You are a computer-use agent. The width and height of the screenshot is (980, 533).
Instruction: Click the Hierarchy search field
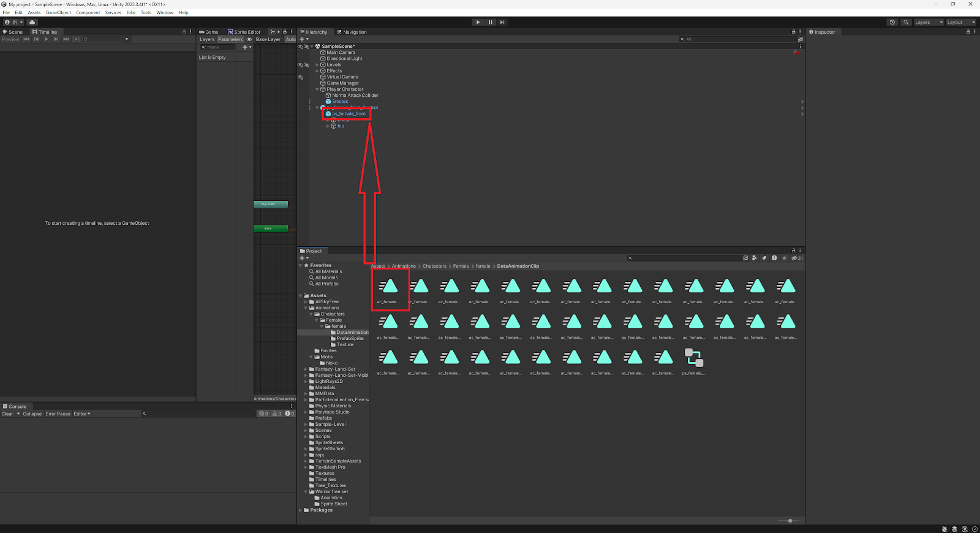click(737, 39)
